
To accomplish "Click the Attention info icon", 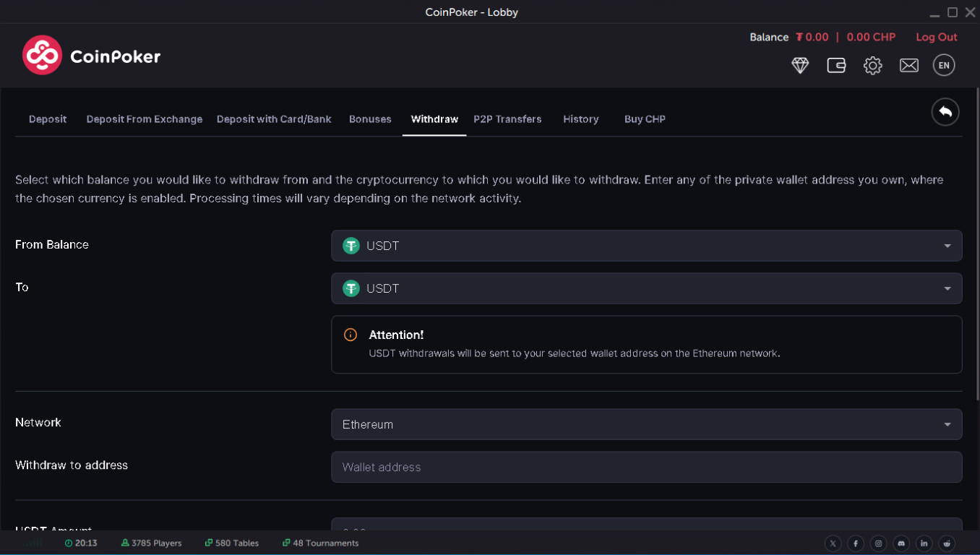I will click(x=351, y=335).
